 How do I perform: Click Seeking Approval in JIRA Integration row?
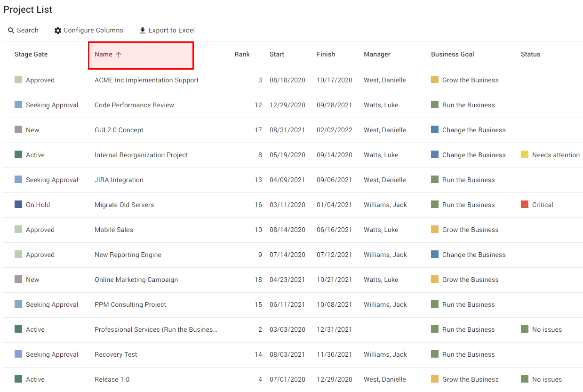click(52, 180)
